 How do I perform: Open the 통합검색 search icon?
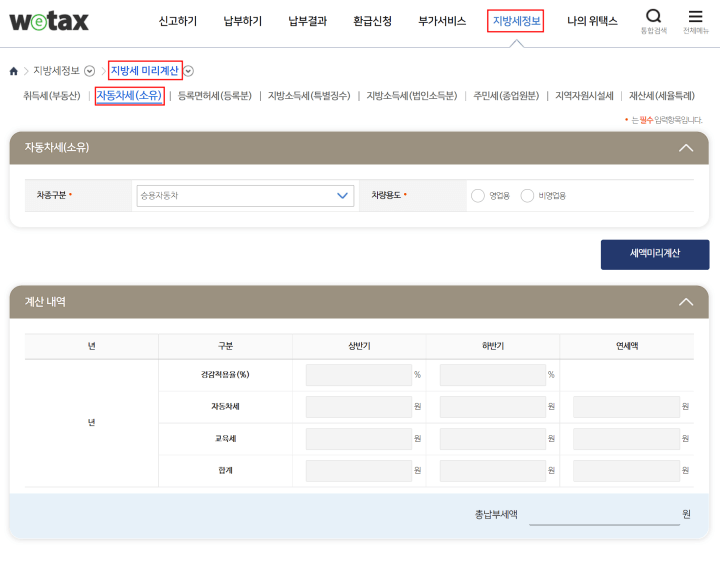point(653,21)
